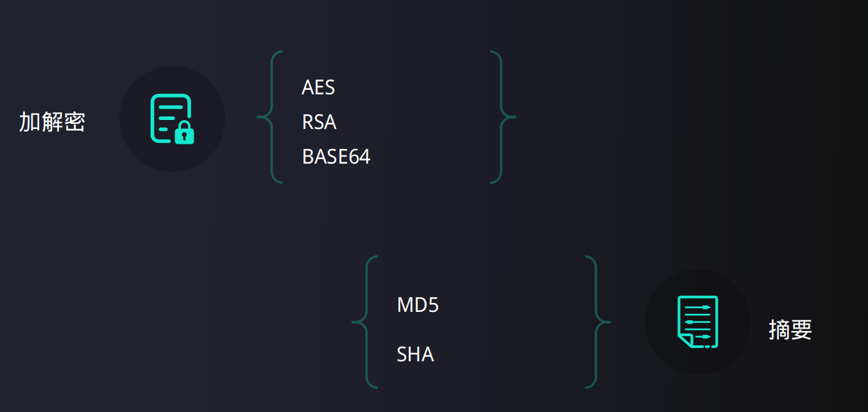Click the 要 character in 摘要
The width and height of the screenshot is (868, 412).
(802, 329)
